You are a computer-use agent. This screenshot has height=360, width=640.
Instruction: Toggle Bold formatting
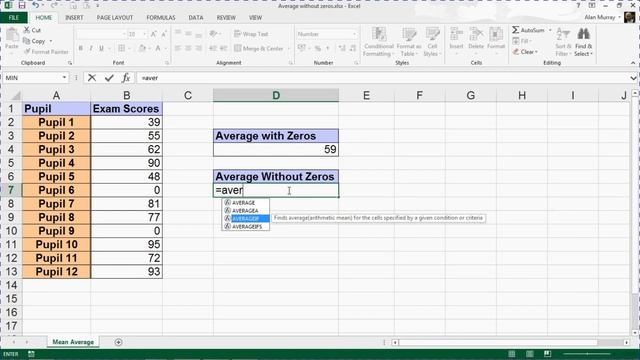(x=80, y=48)
